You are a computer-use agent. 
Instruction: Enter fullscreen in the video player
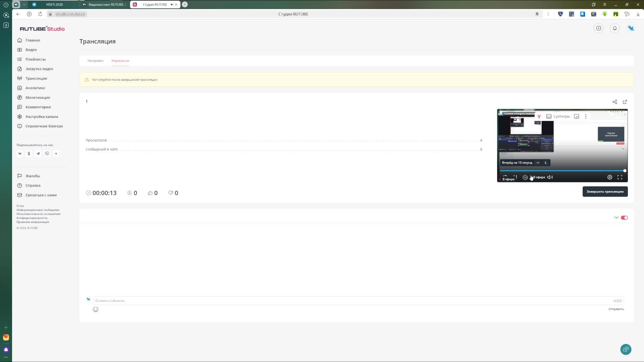620,177
